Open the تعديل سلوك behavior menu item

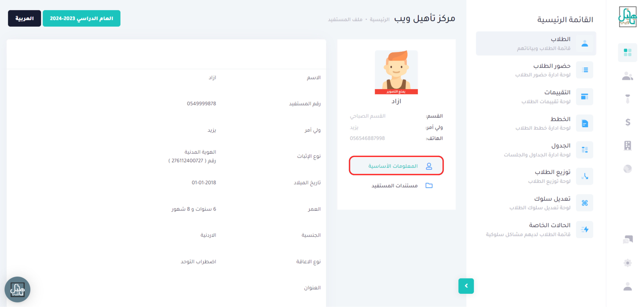[536, 203]
